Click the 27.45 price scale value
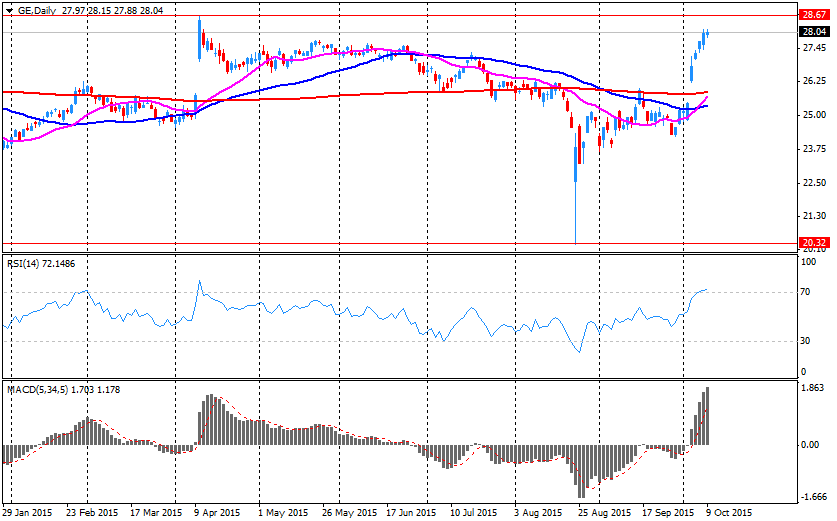Screen dimensions: 837x521 [814, 48]
